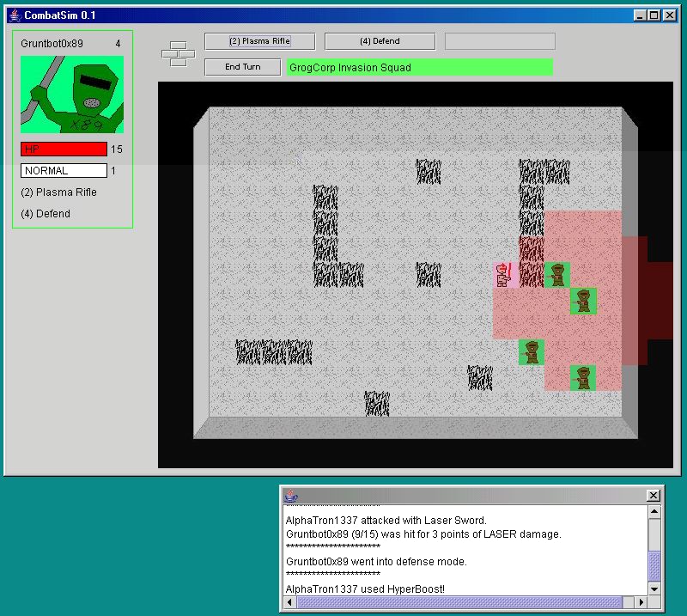The height and width of the screenshot is (616, 687).
Task: Click the Java icon in the log window title bar
Action: pyautogui.click(x=291, y=496)
